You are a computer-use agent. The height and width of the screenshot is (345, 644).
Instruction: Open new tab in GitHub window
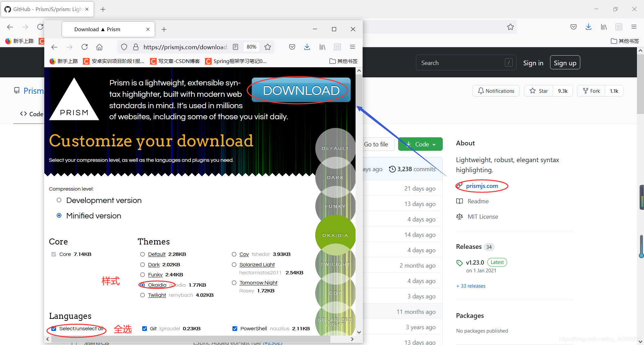103,9
